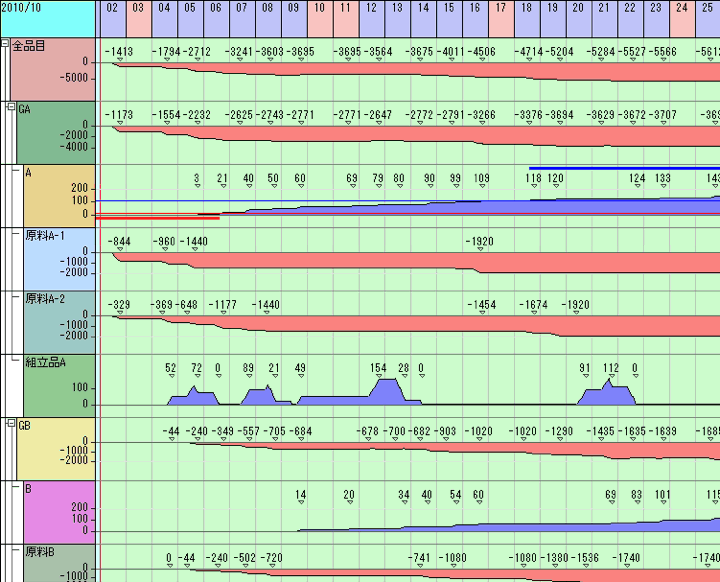Image resolution: width=720 pixels, height=582 pixels.
Task: Collapse the GB group expander
Action: click(x=12, y=425)
